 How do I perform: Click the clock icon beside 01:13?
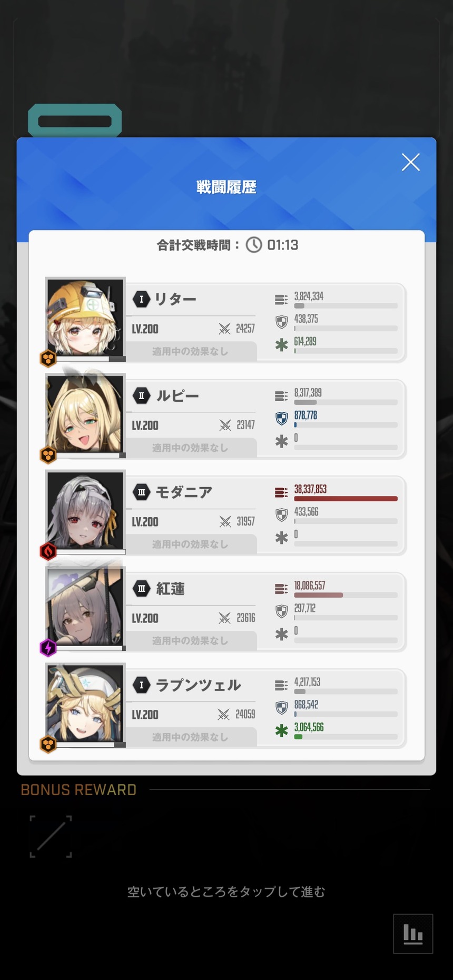click(254, 245)
